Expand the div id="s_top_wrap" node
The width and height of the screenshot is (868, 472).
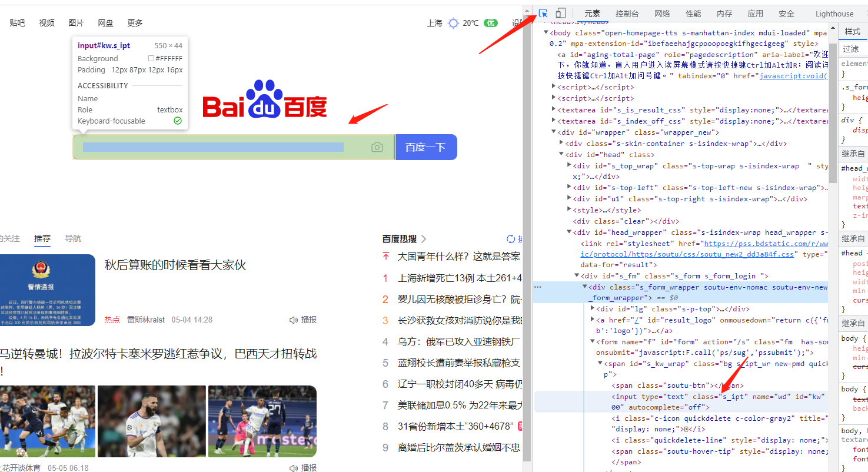pyautogui.click(x=568, y=165)
